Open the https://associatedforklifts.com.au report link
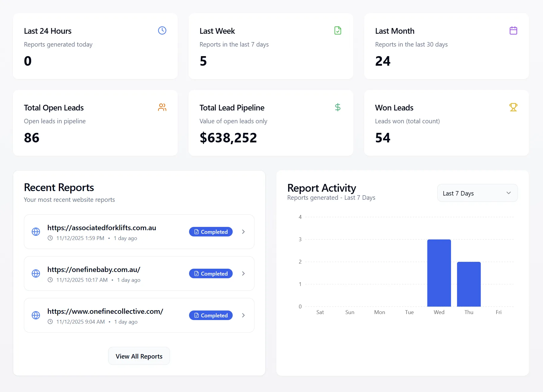This screenshot has height=392, width=543. click(102, 228)
